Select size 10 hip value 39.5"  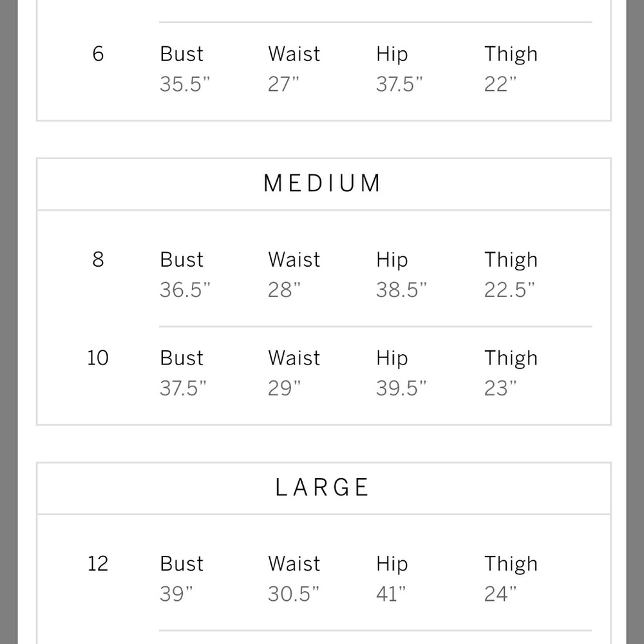click(x=401, y=388)
